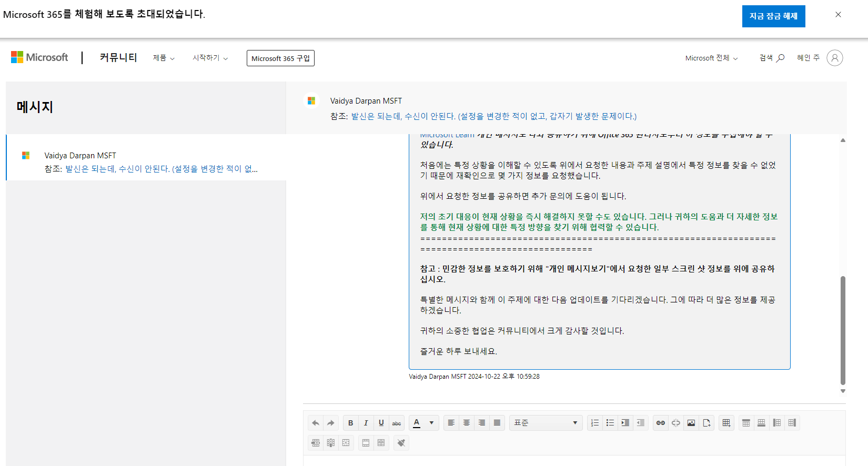The height and width of the screenshot is (466, 868).
Task: Click the line 즐거운 하루 보내세요.
Action: 459,351
